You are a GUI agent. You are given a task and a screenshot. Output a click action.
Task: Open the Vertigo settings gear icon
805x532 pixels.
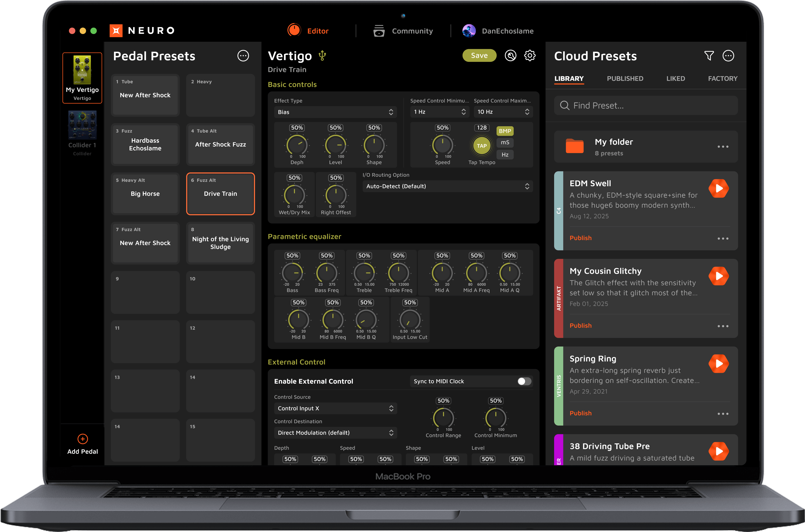click(x=530, y=56)
